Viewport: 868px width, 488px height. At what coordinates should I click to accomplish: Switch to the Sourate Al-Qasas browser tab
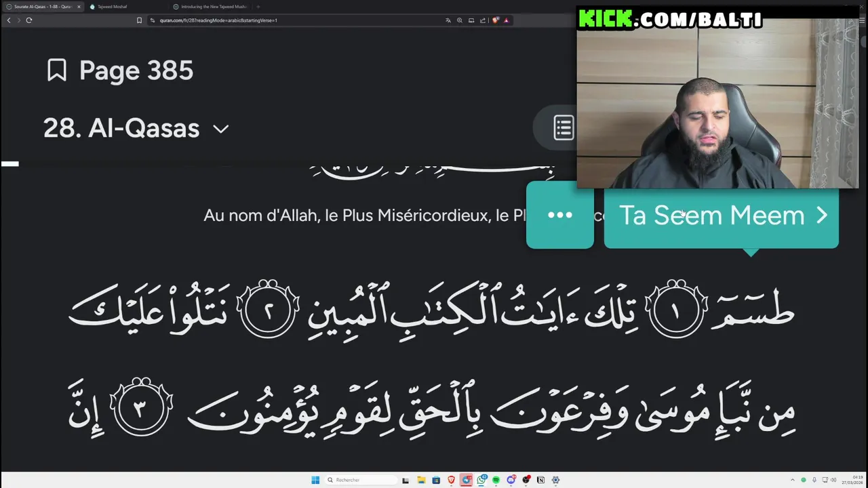43,7
